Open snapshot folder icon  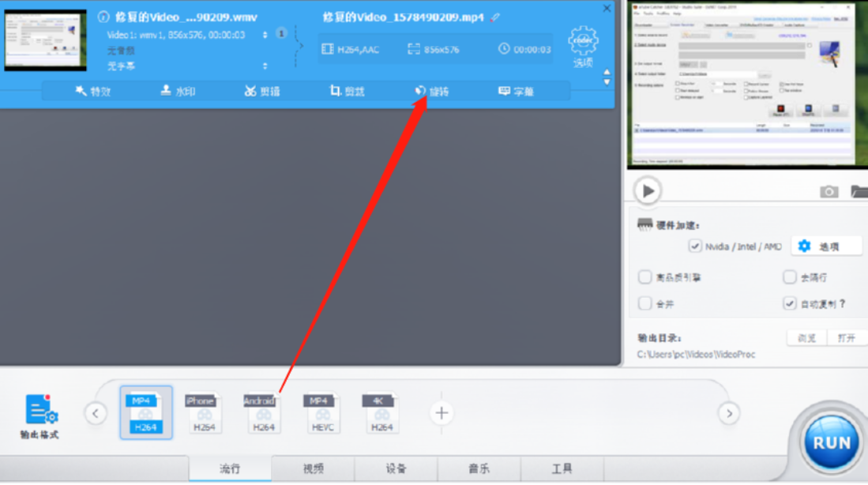click(x=859, y=192)
